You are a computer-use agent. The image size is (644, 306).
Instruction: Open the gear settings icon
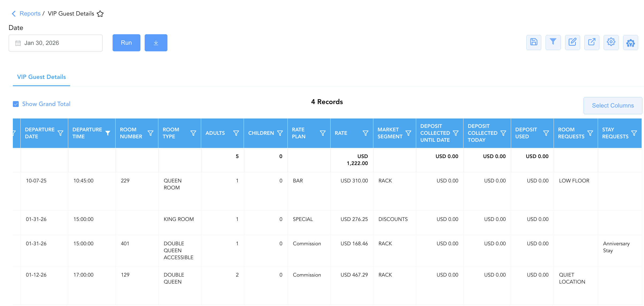(611, 42)
